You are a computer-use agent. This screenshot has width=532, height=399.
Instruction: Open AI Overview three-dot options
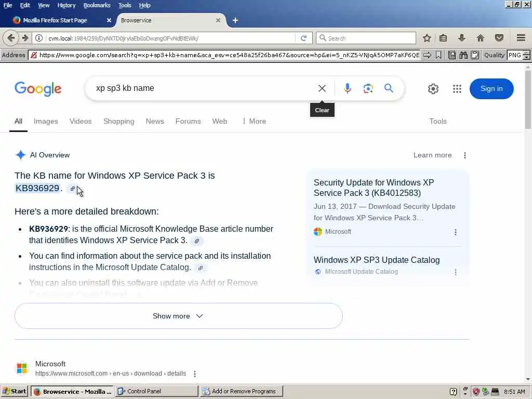465,155
